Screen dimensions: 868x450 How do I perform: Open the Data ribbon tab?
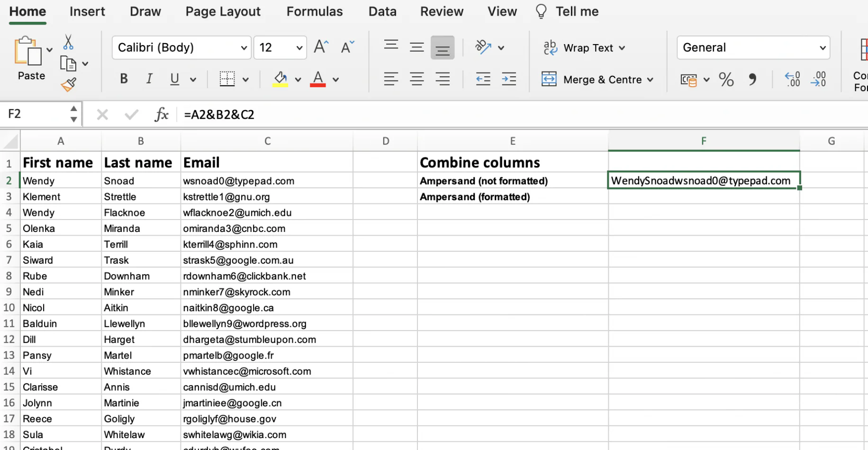point(382,11)
